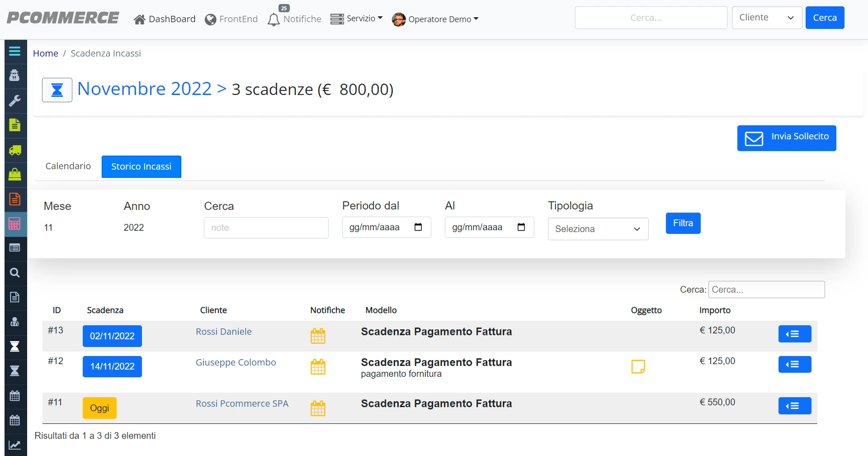Open the orange invoice sidebar icon
This screenshot has height=456, width=868.
(x=14, y=199)
